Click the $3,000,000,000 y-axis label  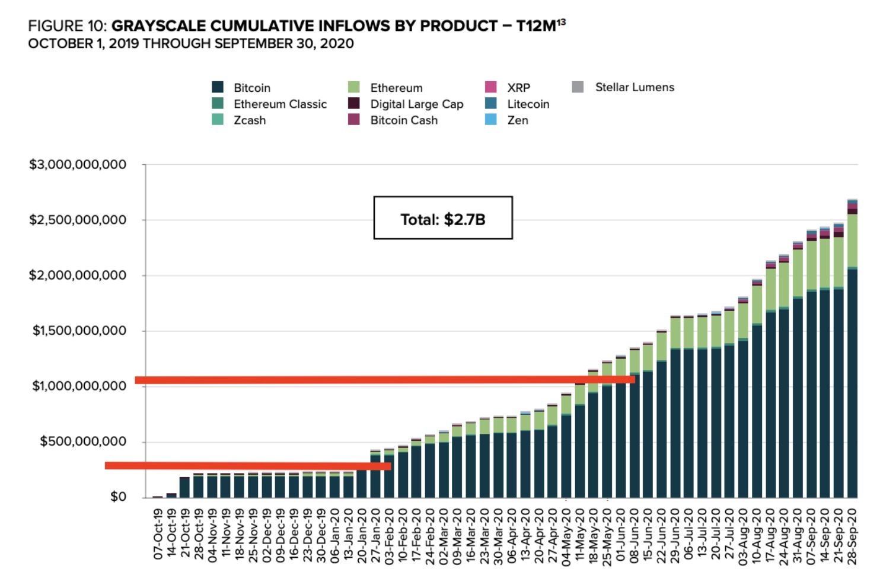78,165
